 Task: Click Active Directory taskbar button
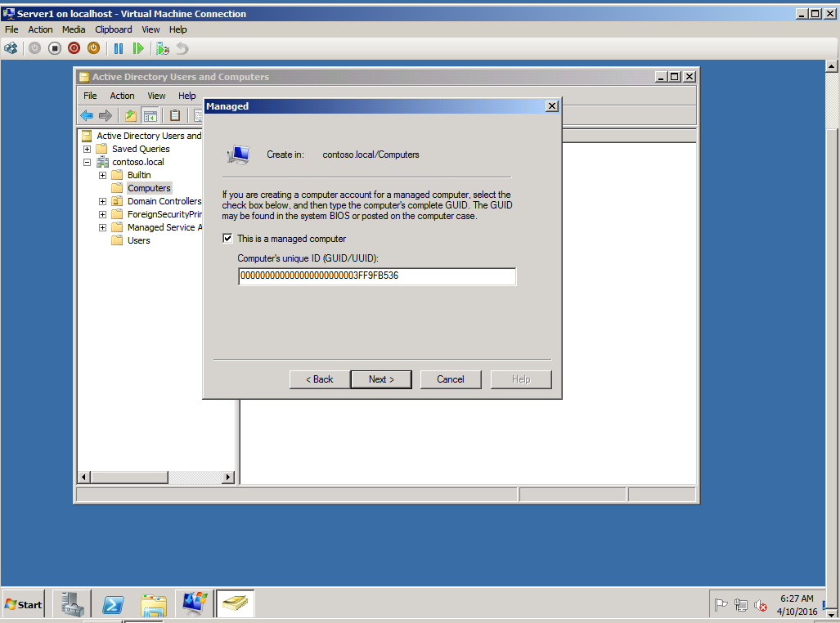236,603
